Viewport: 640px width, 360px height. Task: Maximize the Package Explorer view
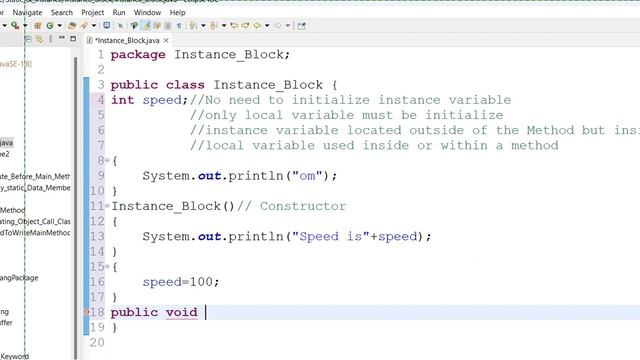tap(73, 39)
